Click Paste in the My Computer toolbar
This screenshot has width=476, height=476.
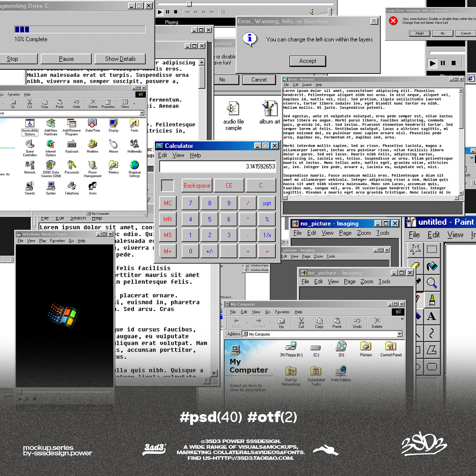[337, 323]
